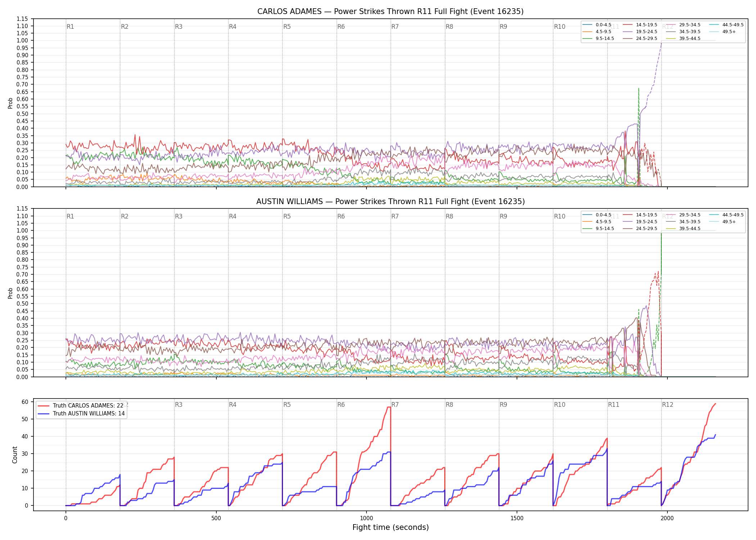Click the 0.50 tick on the Austin Williams Prob axis

coord(22,304)
